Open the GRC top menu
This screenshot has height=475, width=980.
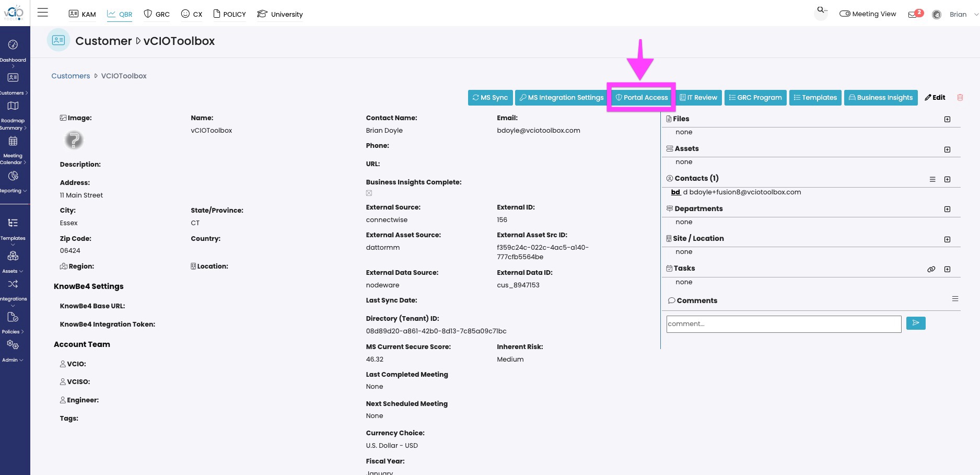[157, 14]
